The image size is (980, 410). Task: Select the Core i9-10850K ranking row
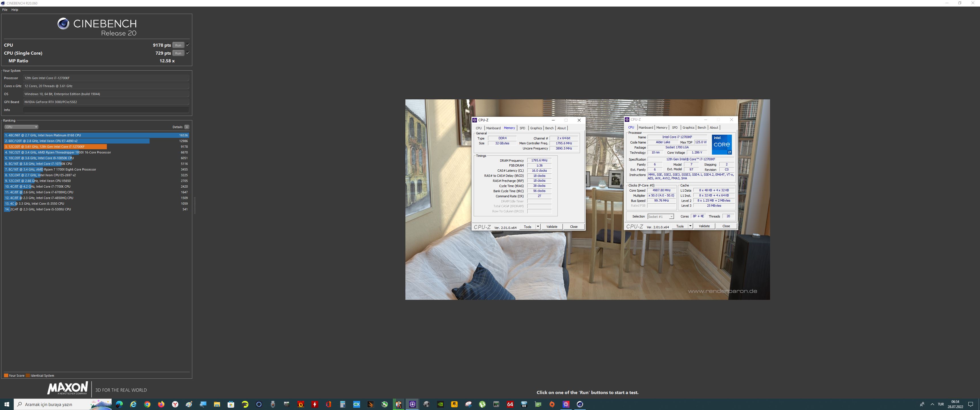pos(97,158)
